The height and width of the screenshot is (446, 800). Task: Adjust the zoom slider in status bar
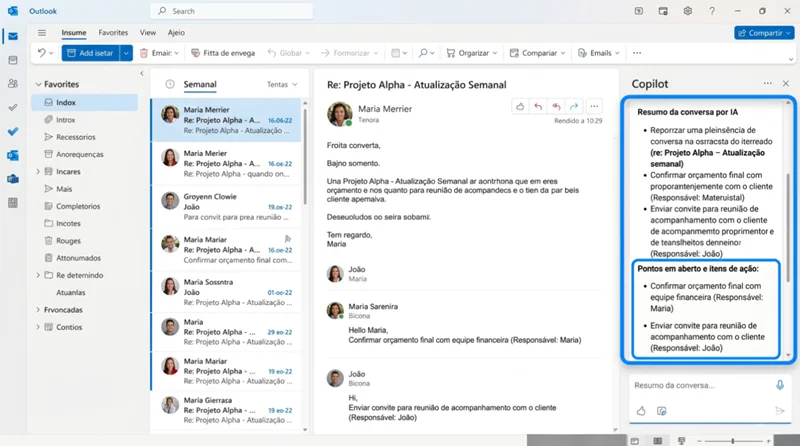tap(733, 441)
